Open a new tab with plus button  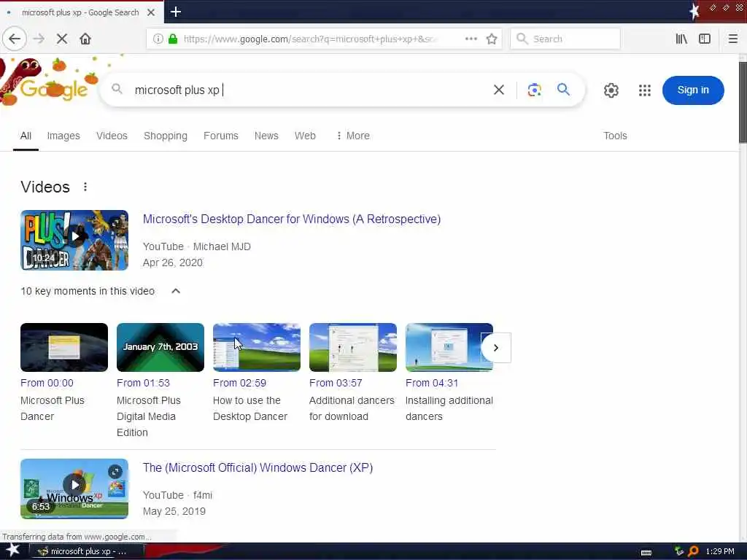click(175, 12)
